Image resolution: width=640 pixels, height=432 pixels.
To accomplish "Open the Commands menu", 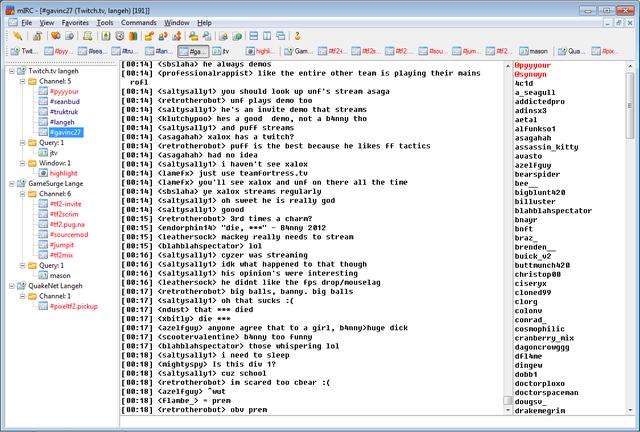I will click(x=139, y=21).
